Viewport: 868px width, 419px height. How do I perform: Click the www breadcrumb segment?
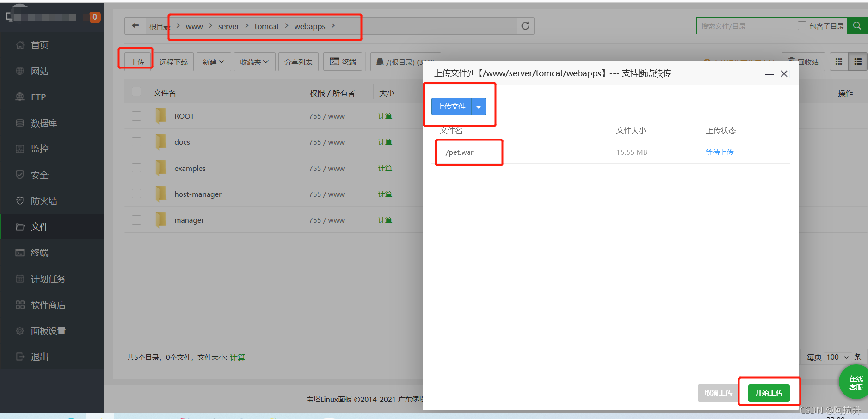[x=194, y=26]
